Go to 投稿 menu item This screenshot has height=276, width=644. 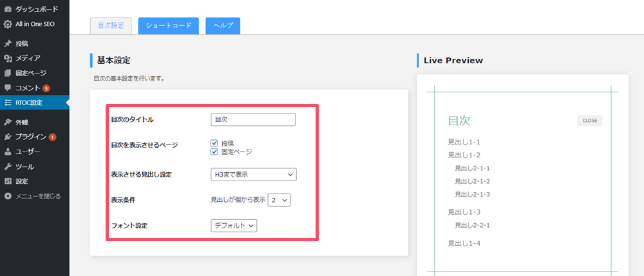click(x=35, y=44)
